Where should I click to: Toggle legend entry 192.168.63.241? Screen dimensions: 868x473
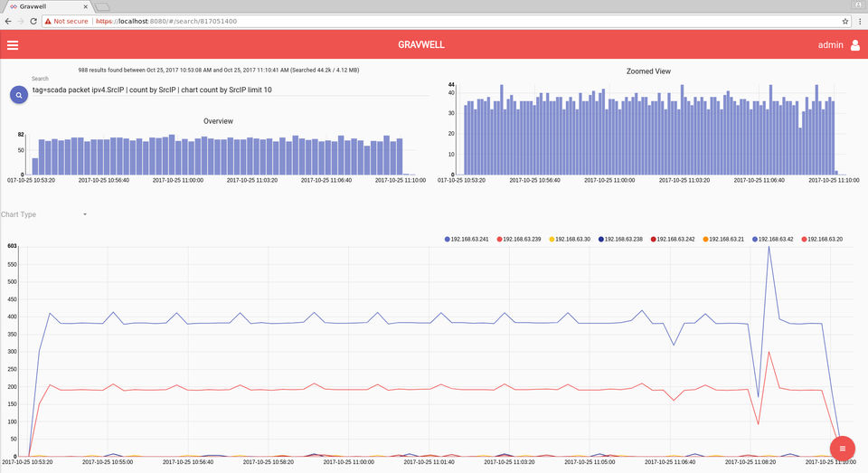pos(467,240)
